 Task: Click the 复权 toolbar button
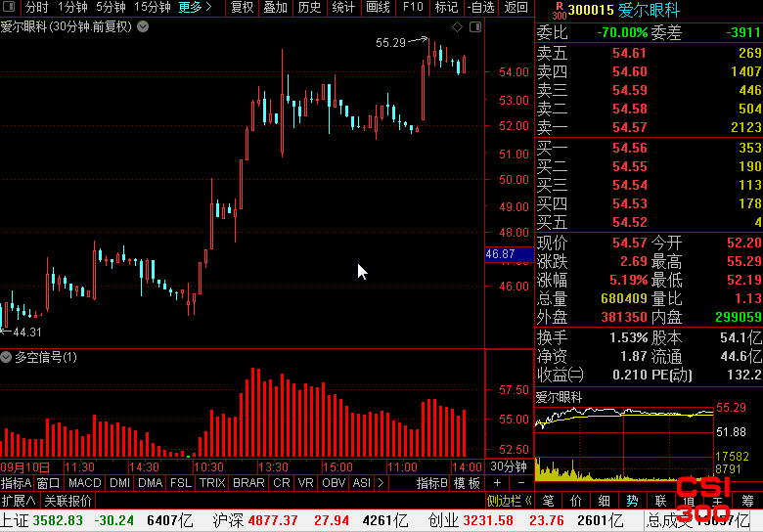(243, 7)
